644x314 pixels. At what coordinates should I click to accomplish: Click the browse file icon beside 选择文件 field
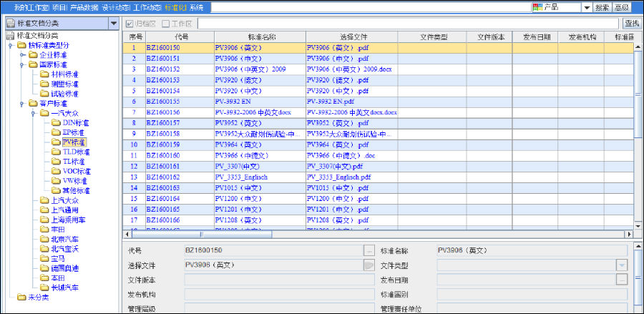click(369, 265)
